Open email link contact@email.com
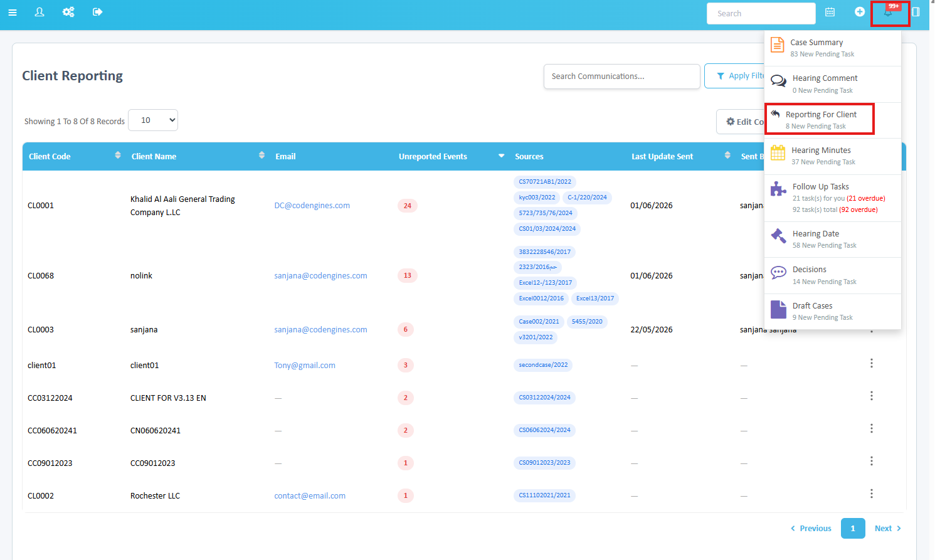This screenshot has width=935, height=560. point(310,496)
